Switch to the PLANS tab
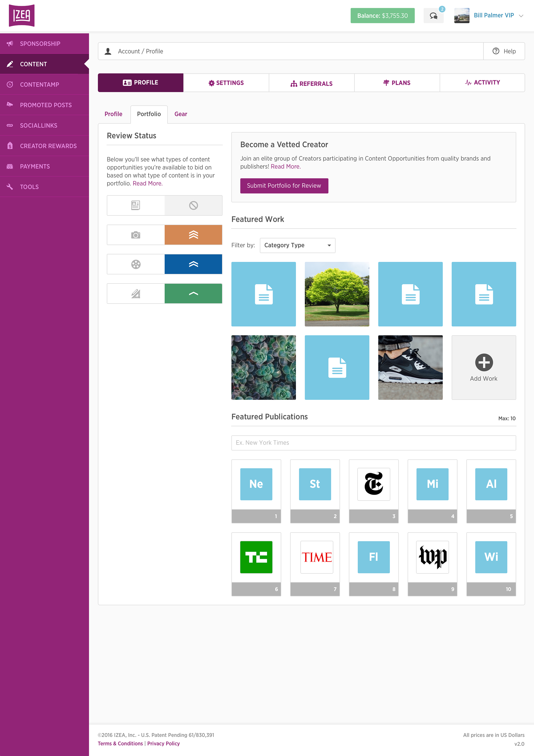534x756 pixels. click(397, 83)
